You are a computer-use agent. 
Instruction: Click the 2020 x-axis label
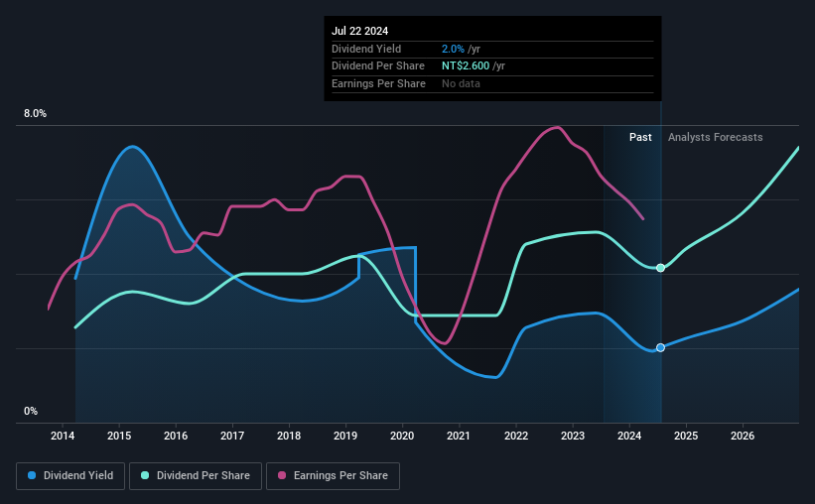click(402, 436)
